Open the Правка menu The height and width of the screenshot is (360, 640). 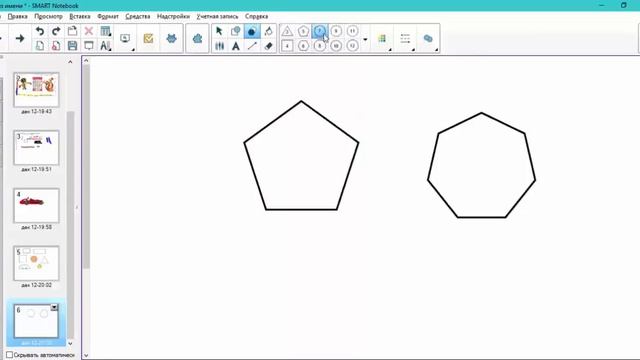click(x=17, y=16)
